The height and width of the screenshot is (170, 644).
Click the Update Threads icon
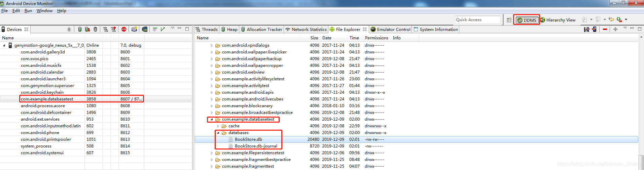click(x=106, y=29)
